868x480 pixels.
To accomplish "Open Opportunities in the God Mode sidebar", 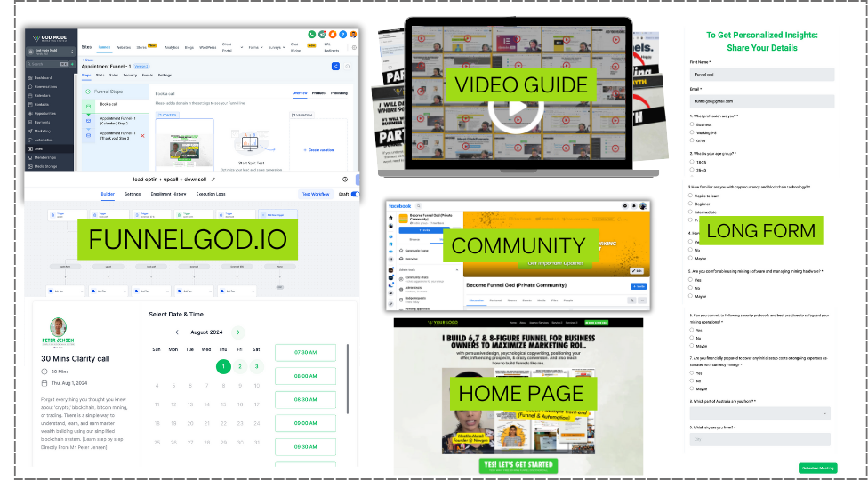I will 44,114.
